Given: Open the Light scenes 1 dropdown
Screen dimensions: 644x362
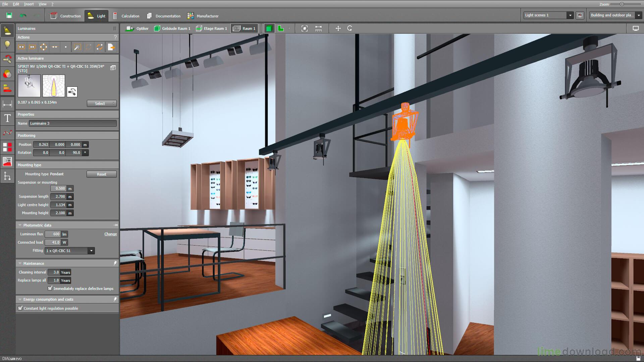Looking at the screenshot, I should (570, 15).
